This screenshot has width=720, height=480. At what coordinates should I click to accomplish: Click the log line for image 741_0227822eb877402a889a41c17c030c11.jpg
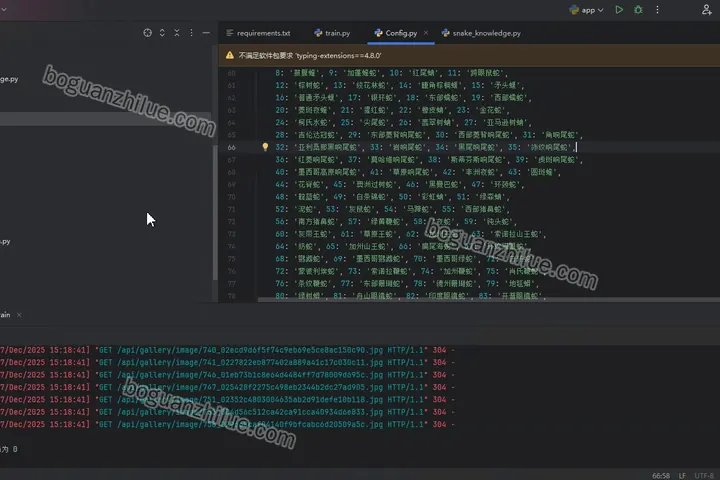227,362
